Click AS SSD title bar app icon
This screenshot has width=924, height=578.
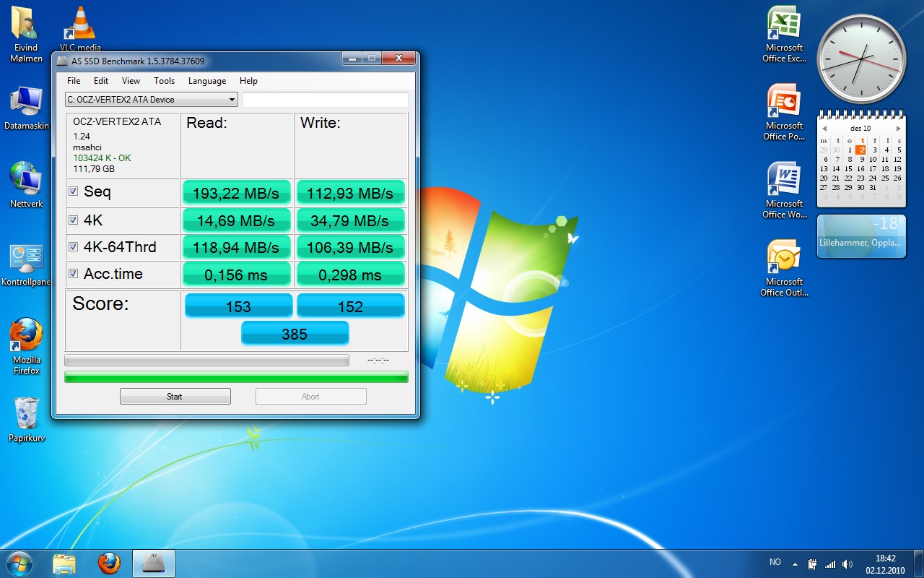[62, 61]
